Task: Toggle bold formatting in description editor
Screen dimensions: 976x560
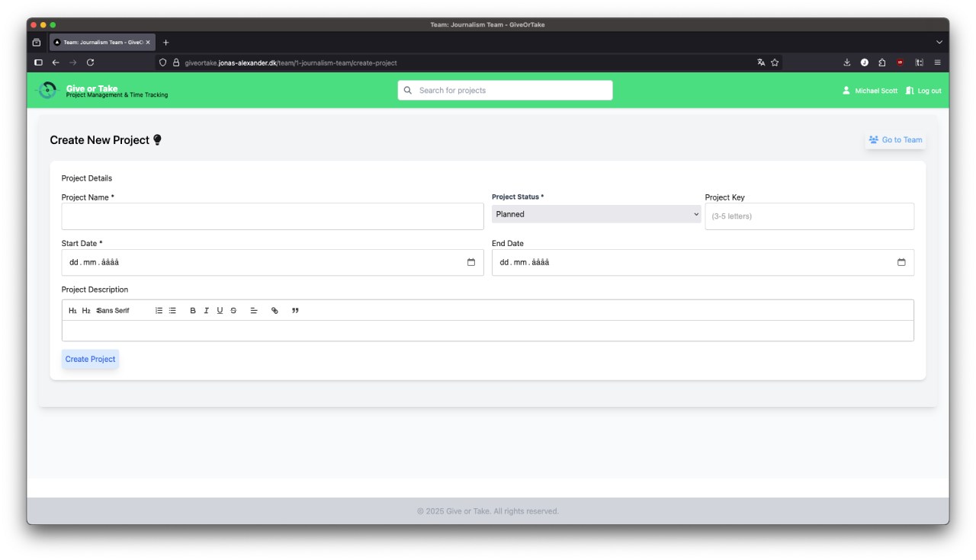Action: (x=193, y=311)
